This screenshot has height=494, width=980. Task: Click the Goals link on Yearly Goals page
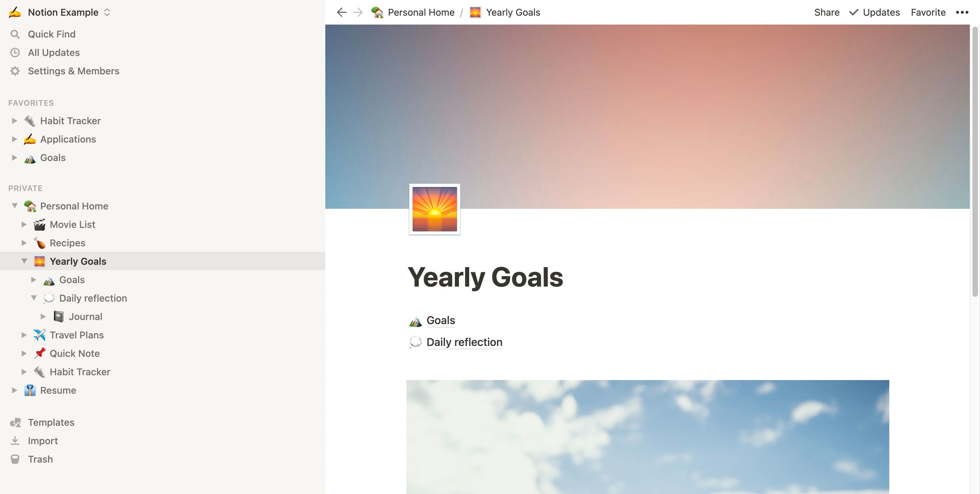click(x=441, y=320)
